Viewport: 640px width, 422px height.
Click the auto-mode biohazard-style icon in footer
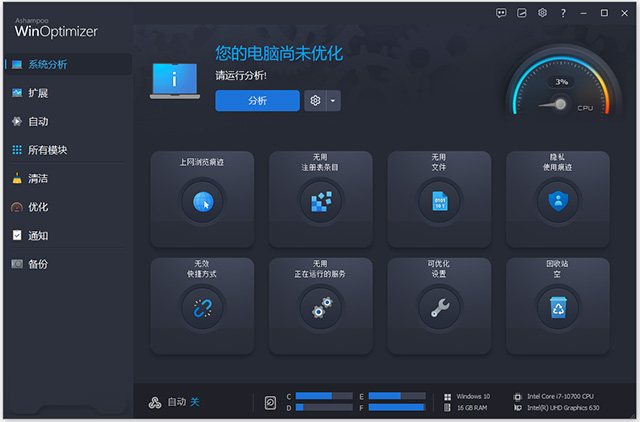(155, 402)
